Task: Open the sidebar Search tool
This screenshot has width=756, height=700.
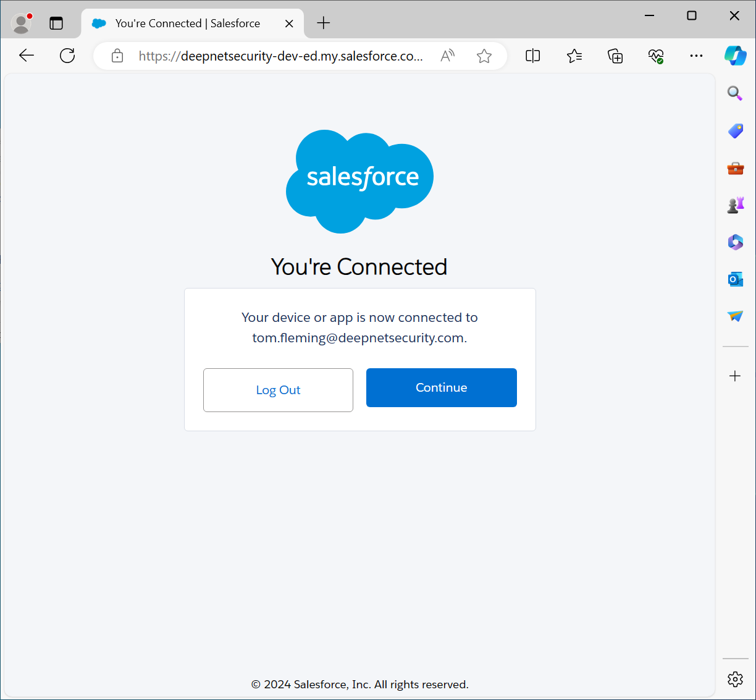Action: point(734,93)
